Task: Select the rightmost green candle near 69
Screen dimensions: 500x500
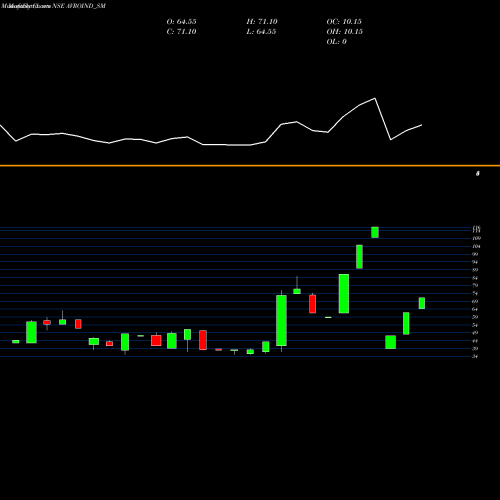Action: click(422, 303)
